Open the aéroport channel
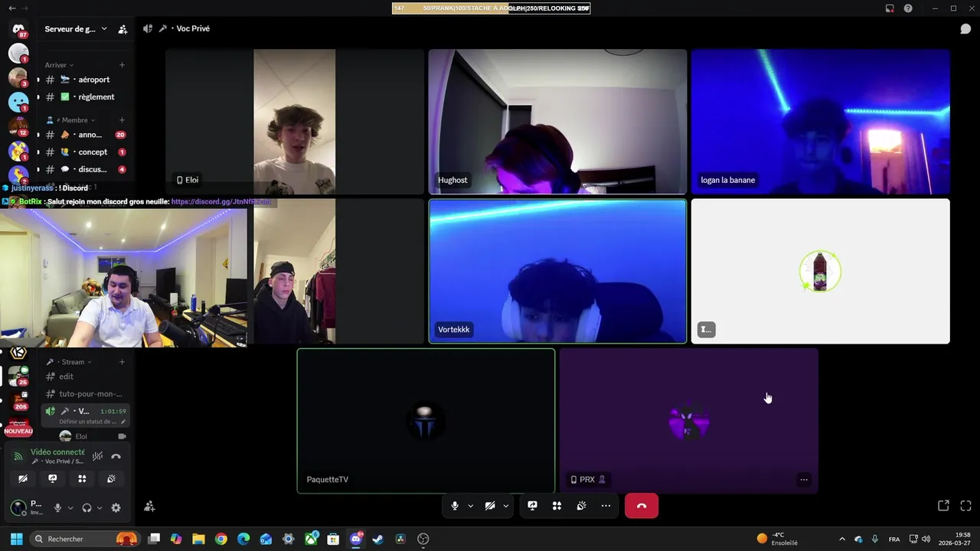 pyautogui.click(x=84, y=80)
